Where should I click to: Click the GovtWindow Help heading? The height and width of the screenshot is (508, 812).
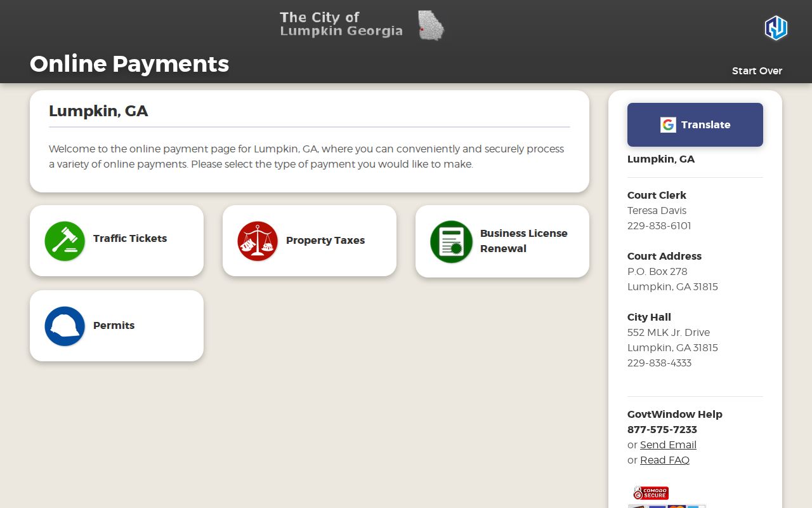(675, 414)
